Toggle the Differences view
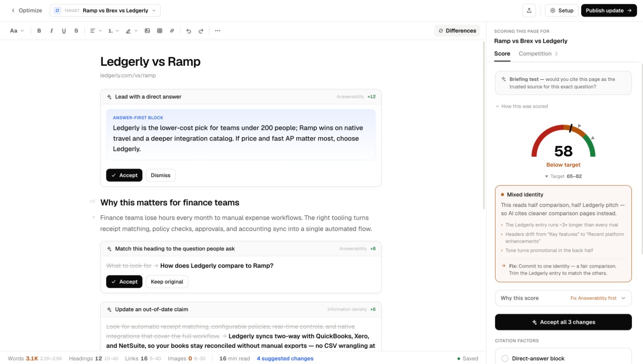643x364 pixels. [x=457, y=31]
